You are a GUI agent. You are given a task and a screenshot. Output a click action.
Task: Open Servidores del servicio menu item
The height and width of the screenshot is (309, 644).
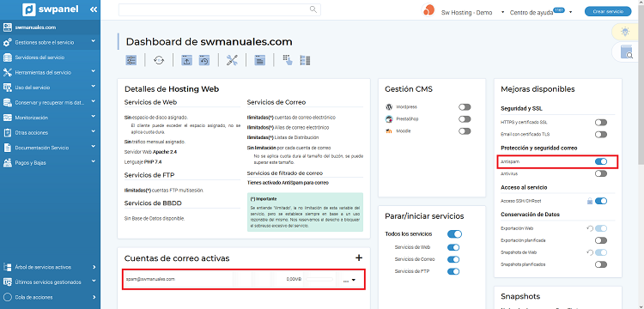(50, 58)
